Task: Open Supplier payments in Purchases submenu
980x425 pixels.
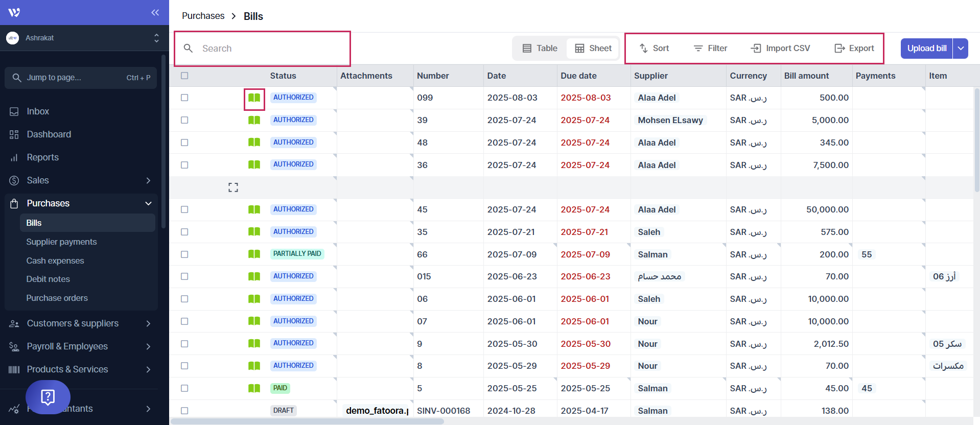Action: [61, 242]
